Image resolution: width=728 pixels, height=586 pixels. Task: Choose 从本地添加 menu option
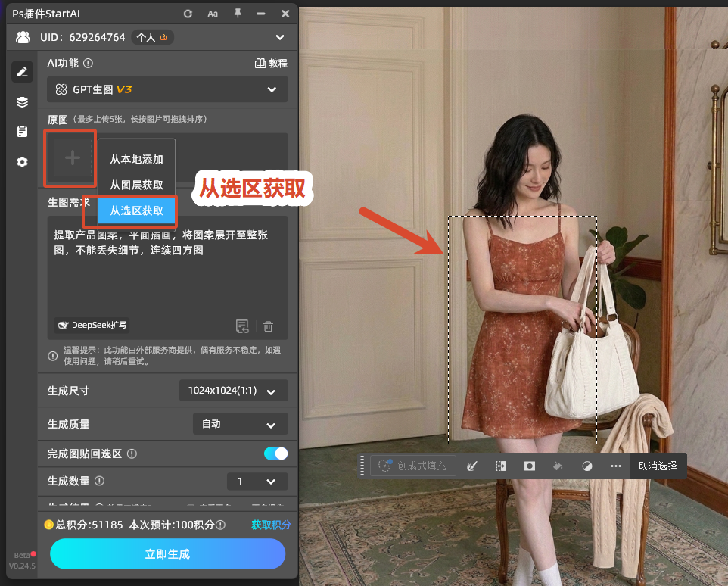click(136, 159)
